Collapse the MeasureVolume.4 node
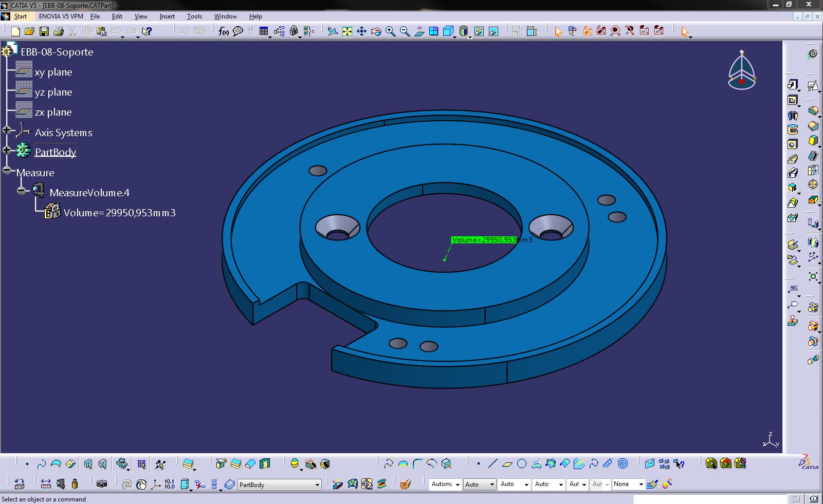823x504 pixels. coord(21,191)
